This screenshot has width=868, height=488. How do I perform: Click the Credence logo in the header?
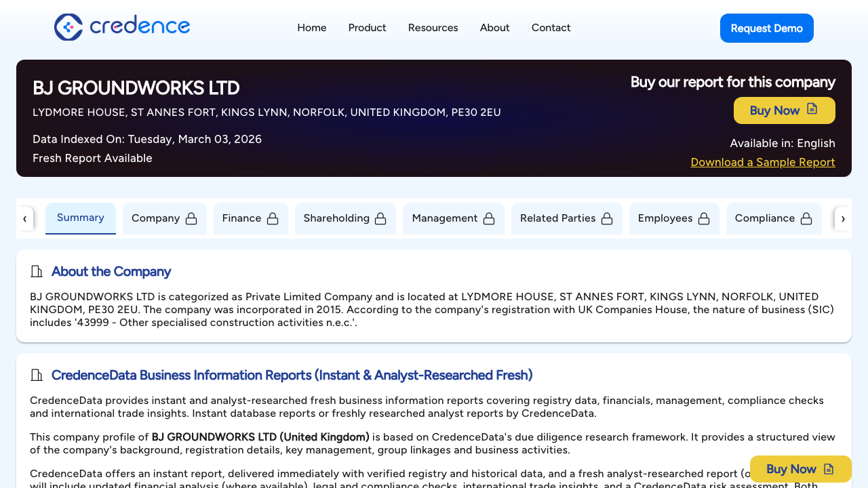(122, 27)
